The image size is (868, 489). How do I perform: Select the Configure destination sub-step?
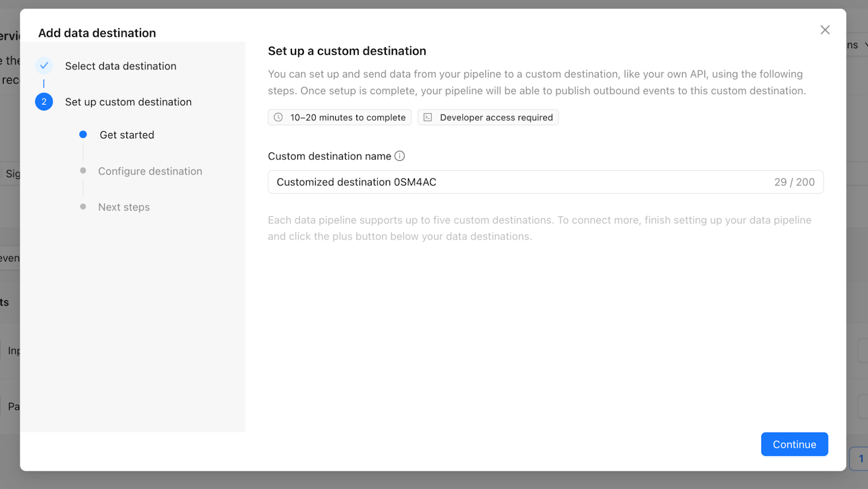(x=150, y=171)
